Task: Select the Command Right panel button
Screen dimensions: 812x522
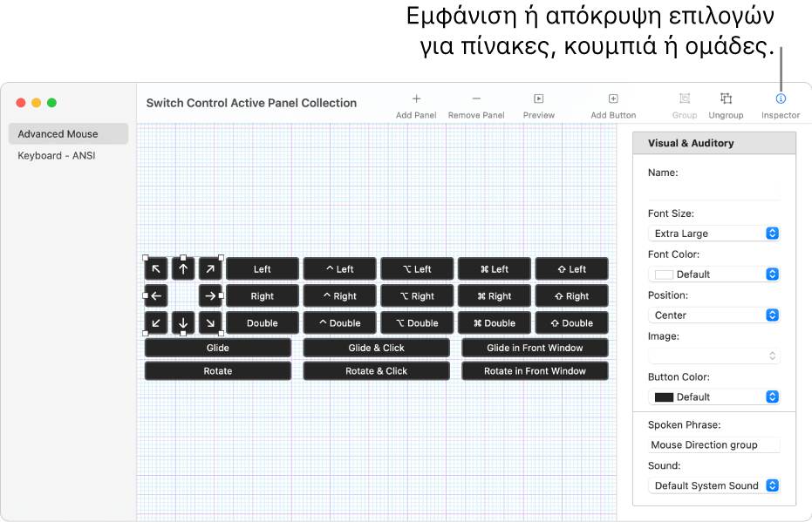Action: coord(495,296)
